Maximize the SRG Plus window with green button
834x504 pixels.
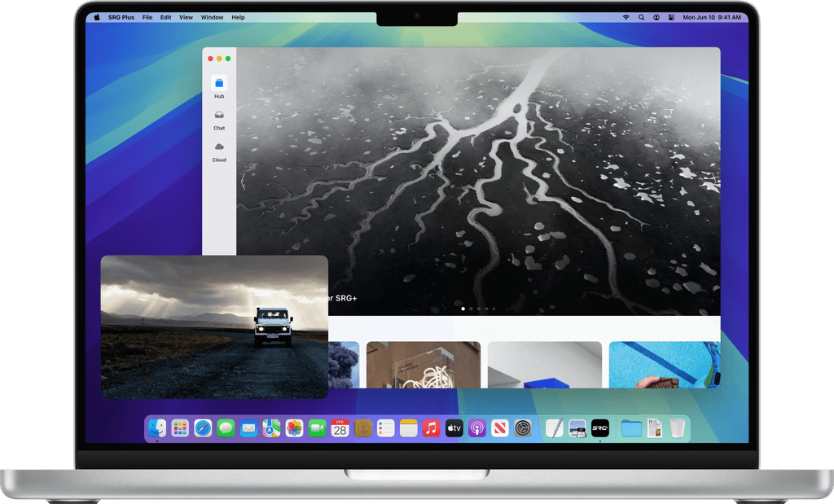click(228, 59)
